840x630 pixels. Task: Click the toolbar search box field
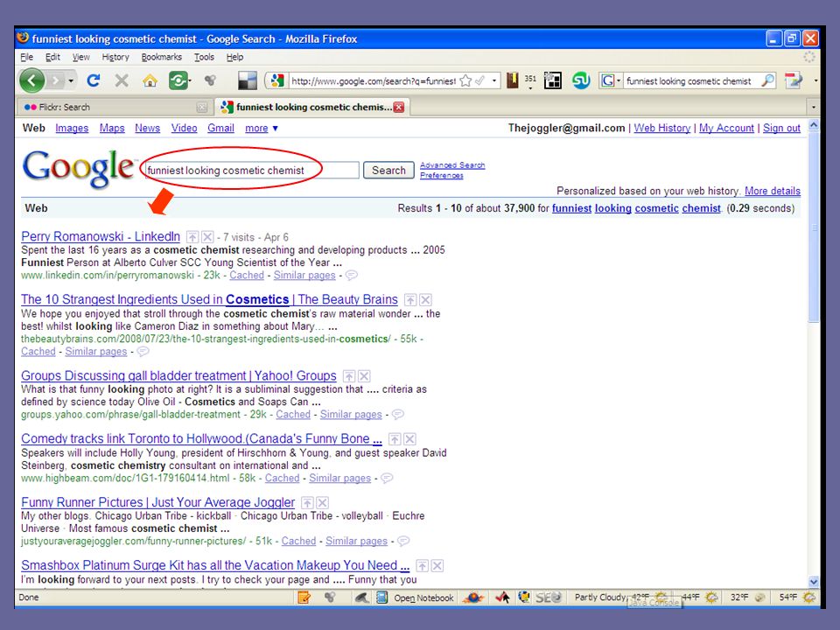pos(690,80)
